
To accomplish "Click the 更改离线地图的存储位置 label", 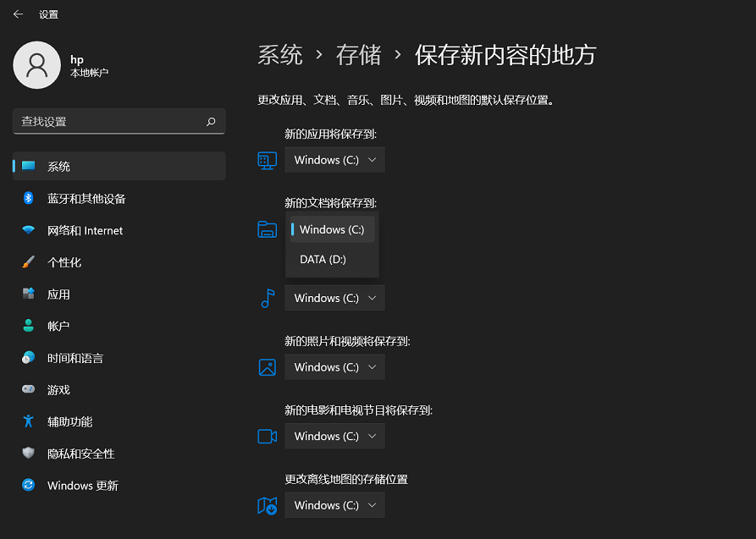I will [346, 479].
